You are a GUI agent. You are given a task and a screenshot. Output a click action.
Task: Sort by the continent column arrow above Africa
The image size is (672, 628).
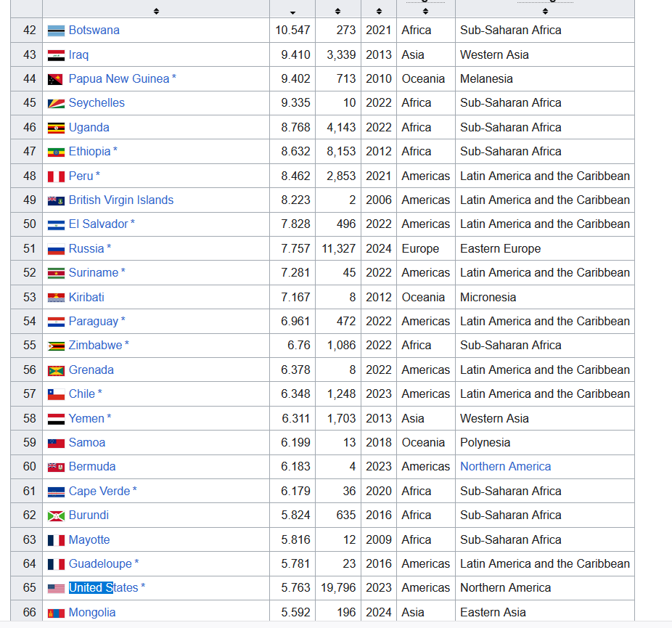(425, 11)
